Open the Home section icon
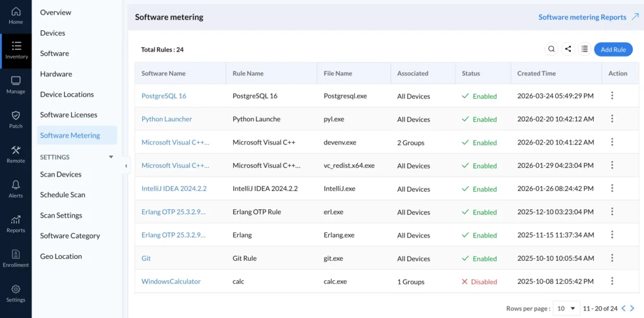The image size is (644, 318). [x=16, y=11]
